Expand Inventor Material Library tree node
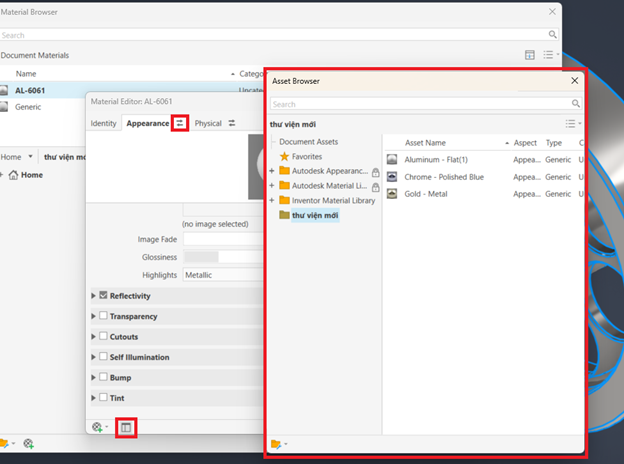This screenshot has width=624, height=464. coord(272,200)
